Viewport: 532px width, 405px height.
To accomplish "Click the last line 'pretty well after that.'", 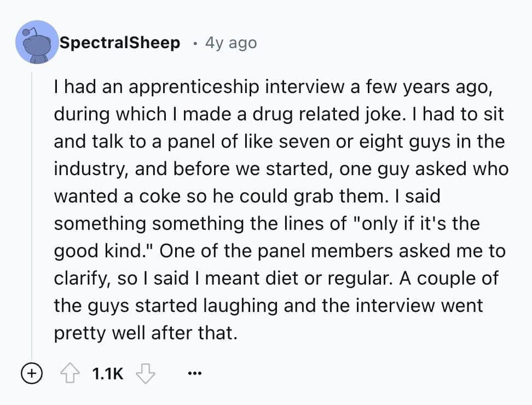I will tap(146, 333).
